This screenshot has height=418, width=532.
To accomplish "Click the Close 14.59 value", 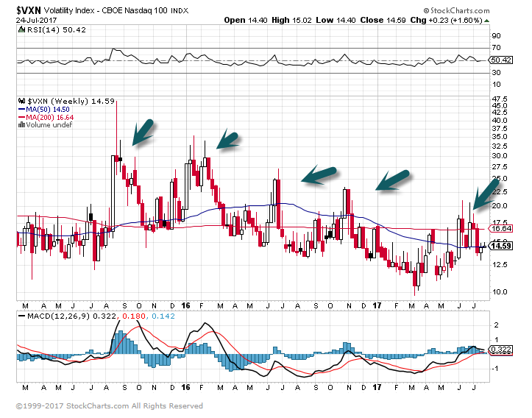I will 383,21.
